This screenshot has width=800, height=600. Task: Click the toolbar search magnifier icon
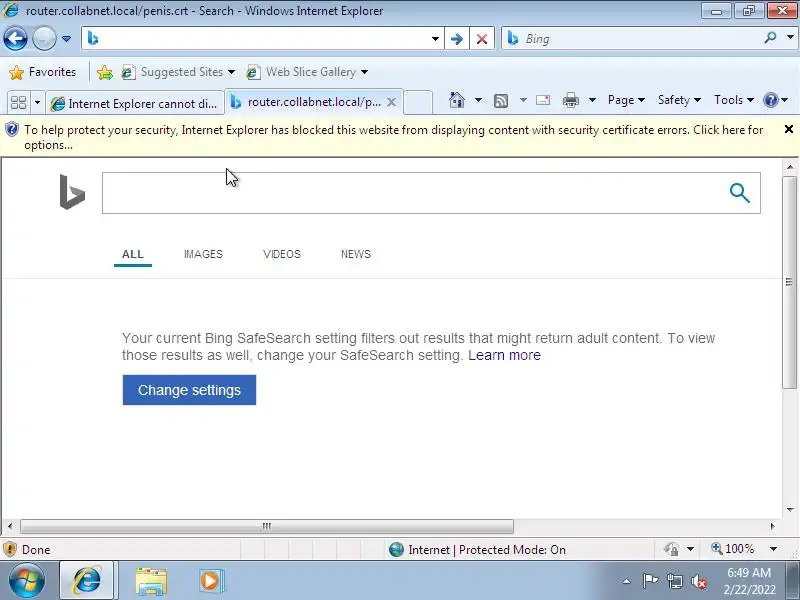pyautogui.click(x=770, y=38)
